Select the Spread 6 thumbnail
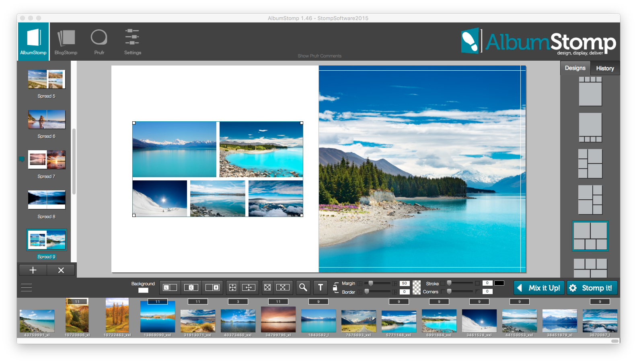 [x=47, y=119]
